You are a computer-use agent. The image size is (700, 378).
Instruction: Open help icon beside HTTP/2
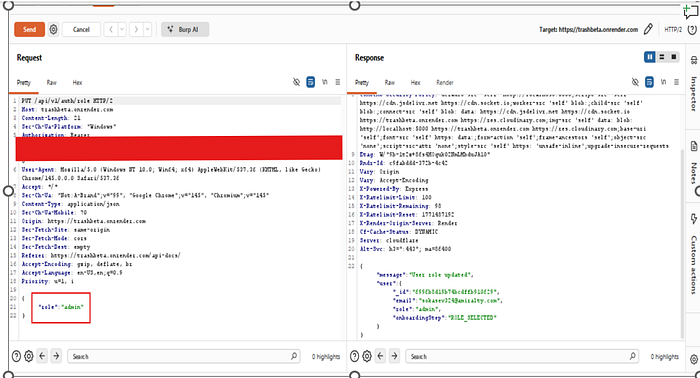point(692,29)
